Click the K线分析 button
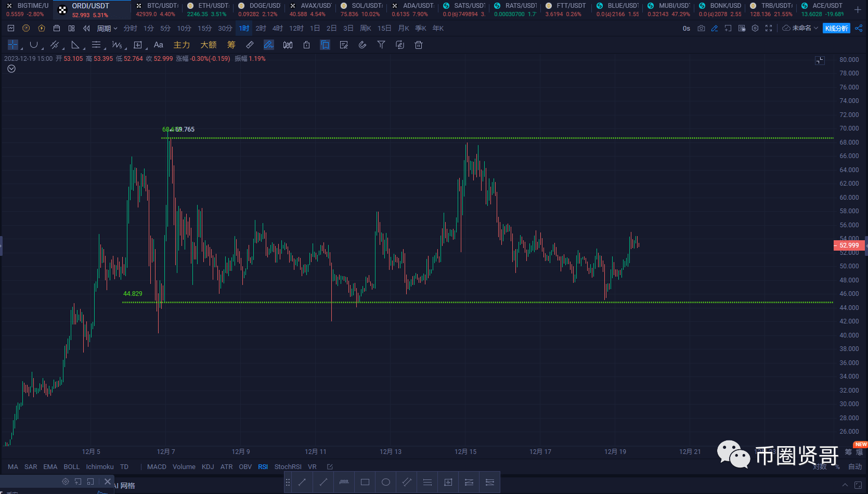868x494 pixels. click(x=836, y=28)
